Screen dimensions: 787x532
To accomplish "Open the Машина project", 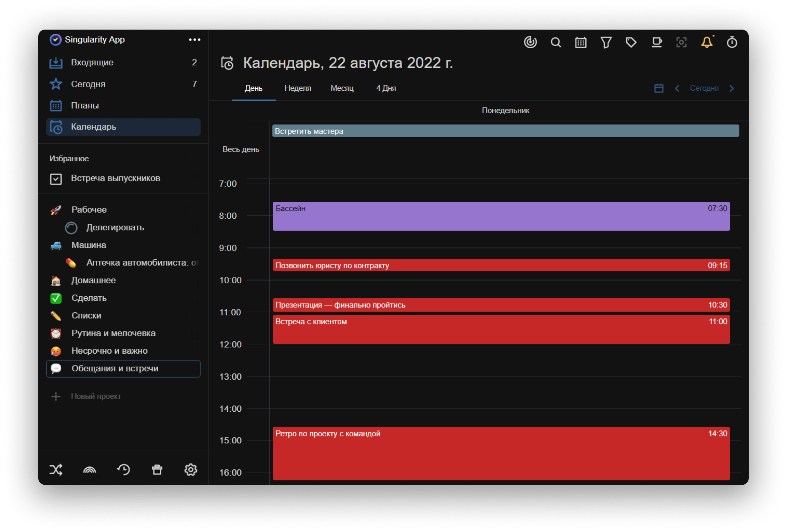I will pos(123,245).
